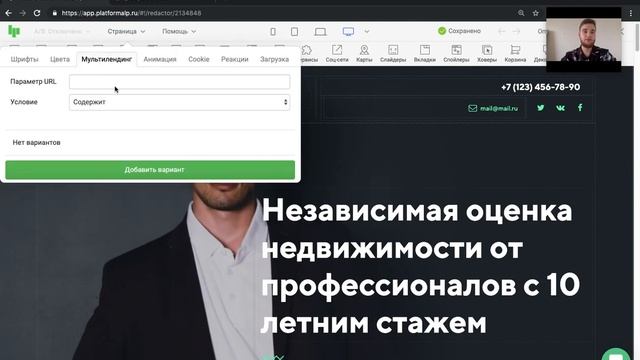Open the Соц-сети widget tool
Screen dimensions: 640x360
click(x=337, y=53)
